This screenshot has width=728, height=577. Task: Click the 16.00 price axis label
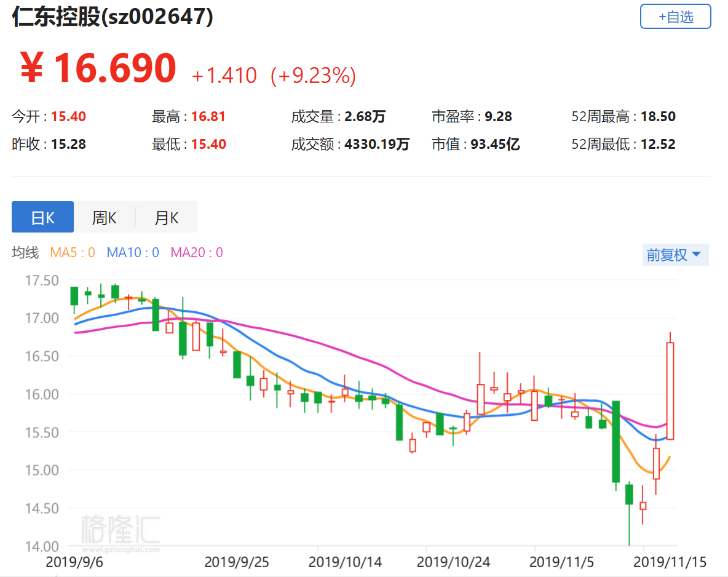(x=42, y=394)
